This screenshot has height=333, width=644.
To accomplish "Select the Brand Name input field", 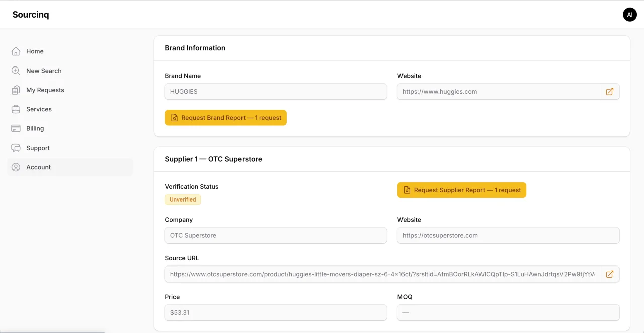I will coord(276,91).
